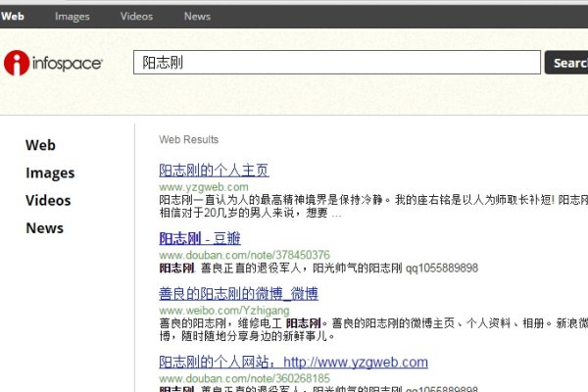The width and height of the screenshot is (588, 392).
Task: Open result 阳志刚 - 豆瓣
Action: click(200, 238)
